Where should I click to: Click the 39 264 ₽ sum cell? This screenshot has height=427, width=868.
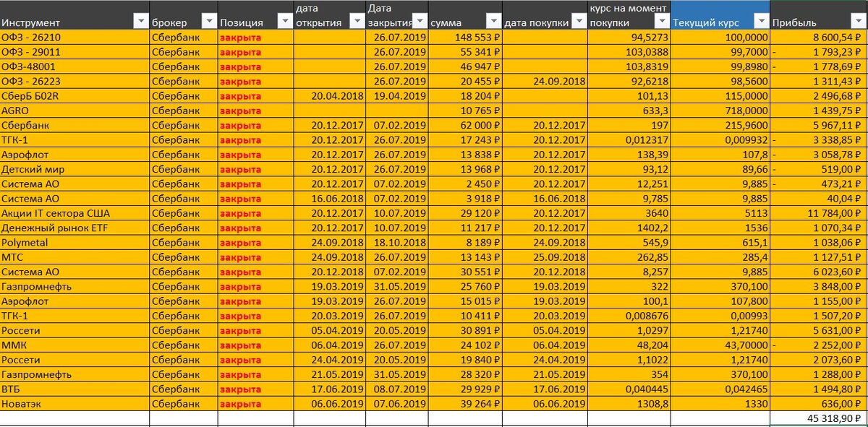click(464, 404)
